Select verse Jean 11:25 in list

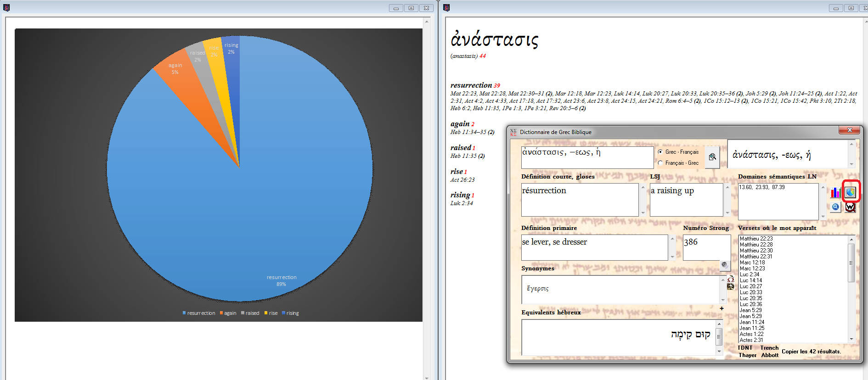[x=752, y=328]
